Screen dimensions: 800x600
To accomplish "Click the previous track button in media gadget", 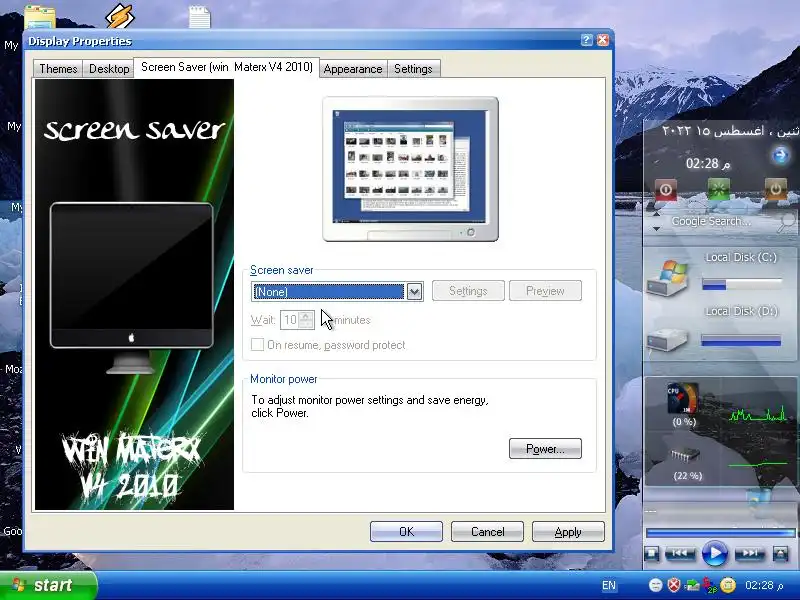I will [x=680, y=553].
